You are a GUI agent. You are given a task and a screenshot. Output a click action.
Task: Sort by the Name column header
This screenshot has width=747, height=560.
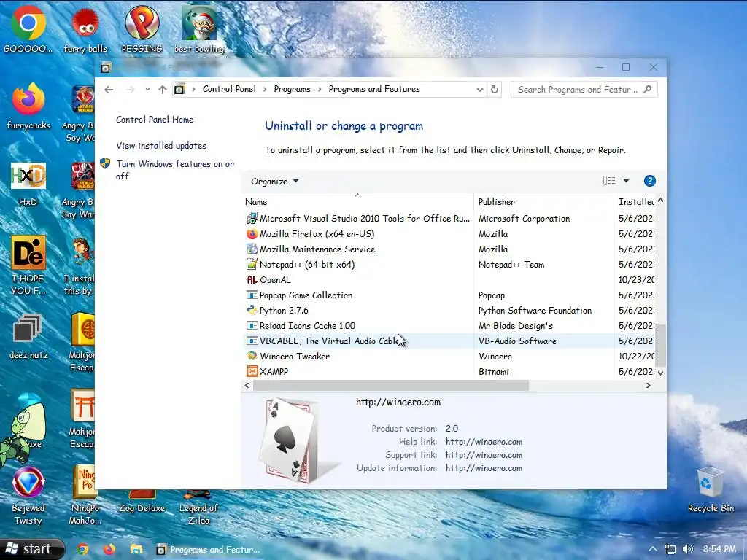[x=357, y=201]
